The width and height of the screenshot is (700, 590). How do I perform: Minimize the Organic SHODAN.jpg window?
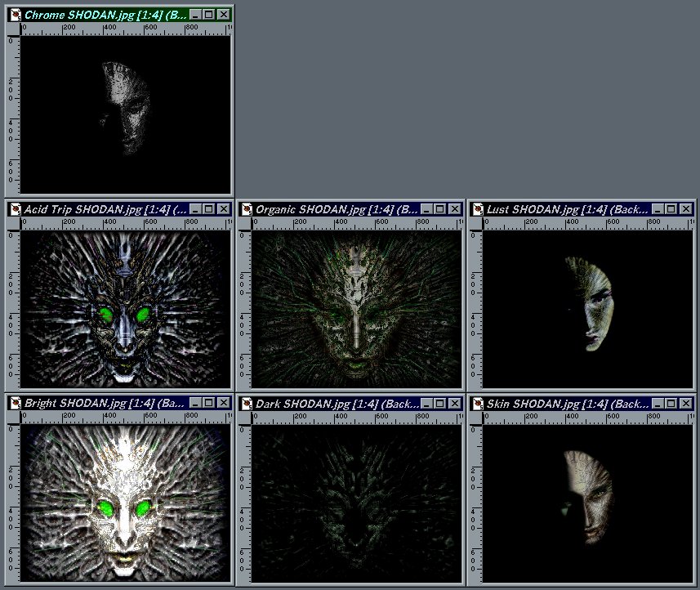pyautogui.click(x=426, y=209)
